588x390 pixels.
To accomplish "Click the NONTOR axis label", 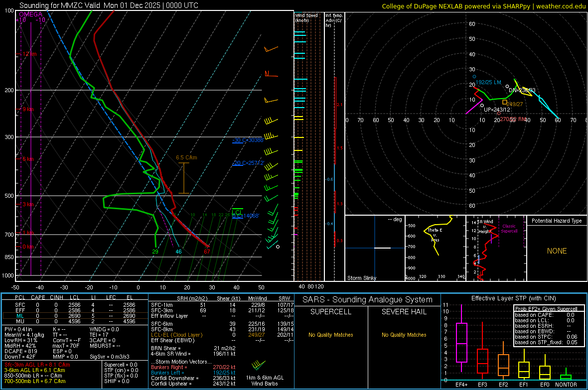I will click(x=566, y=385).
